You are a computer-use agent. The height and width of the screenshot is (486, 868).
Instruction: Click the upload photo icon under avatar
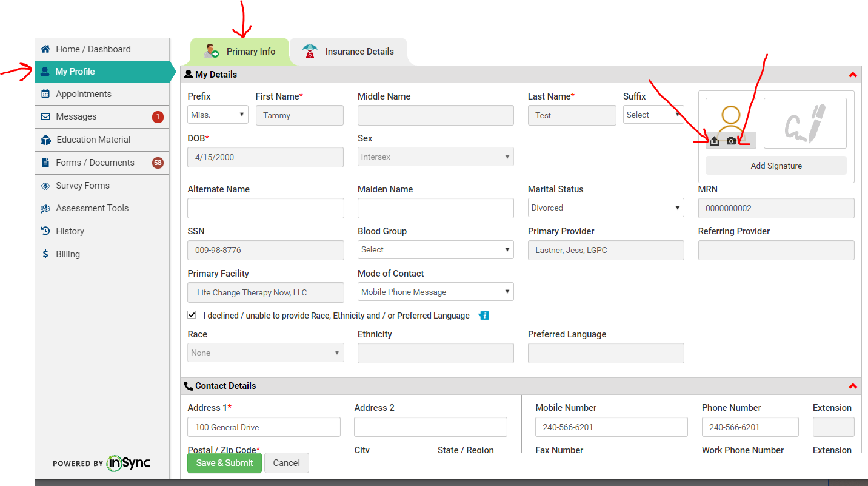(714, 141)
